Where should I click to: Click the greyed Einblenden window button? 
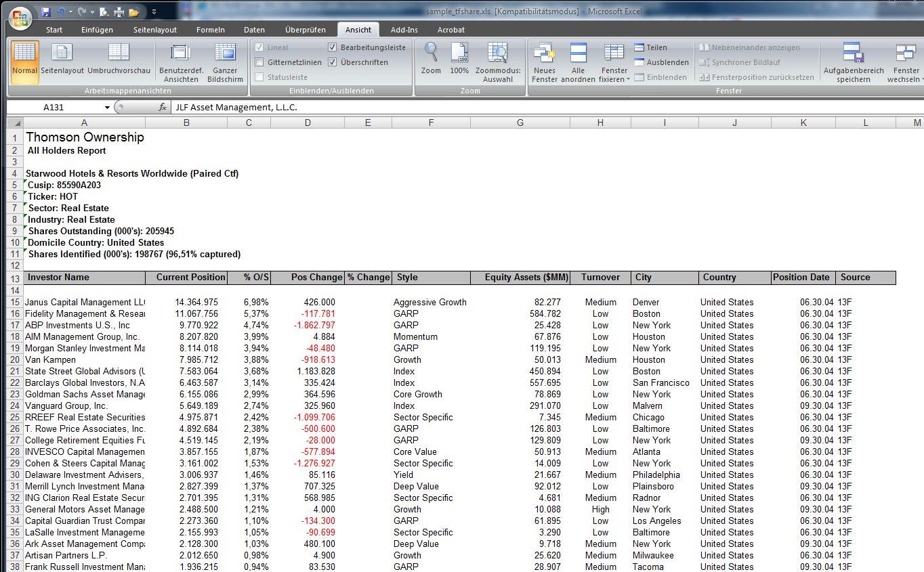coord(660,77)
